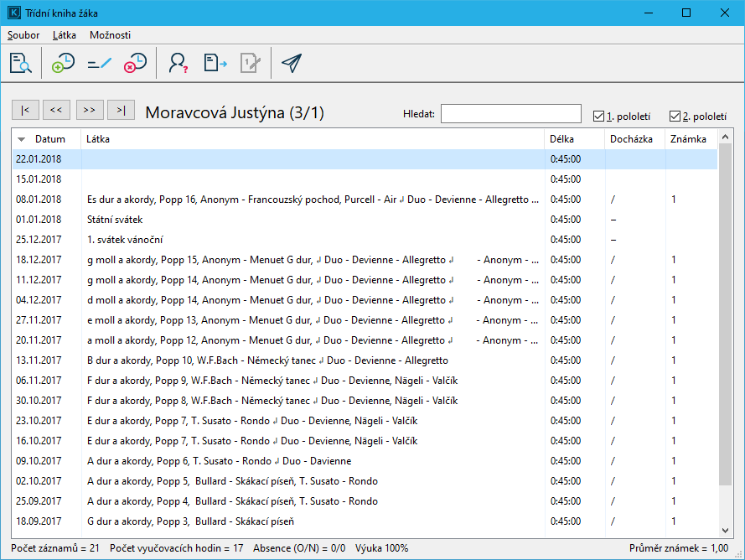Screen dimensions: 745x560
Task: Click the grayed-out grade edit icon
Action: [x=251, y=64]
